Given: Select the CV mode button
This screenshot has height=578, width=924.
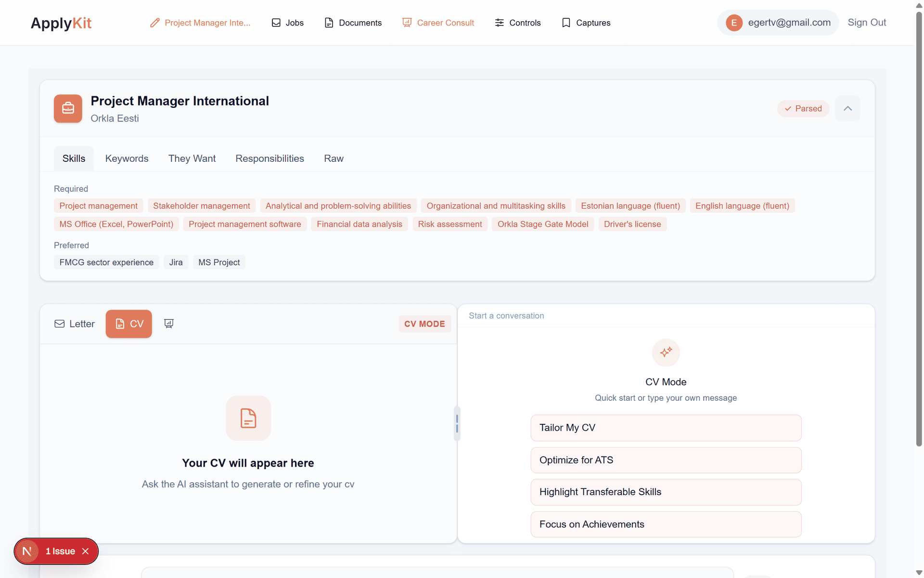Looking at the screenshot, I should point(129,324).
